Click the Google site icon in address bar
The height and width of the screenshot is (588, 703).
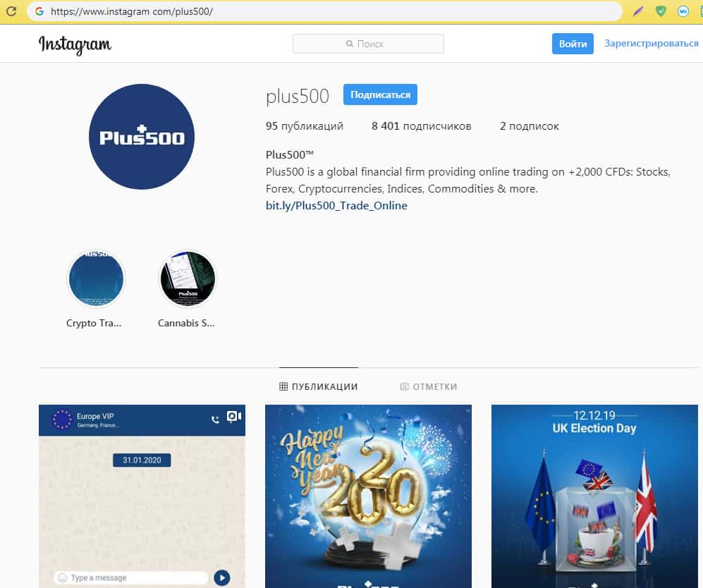39,11
